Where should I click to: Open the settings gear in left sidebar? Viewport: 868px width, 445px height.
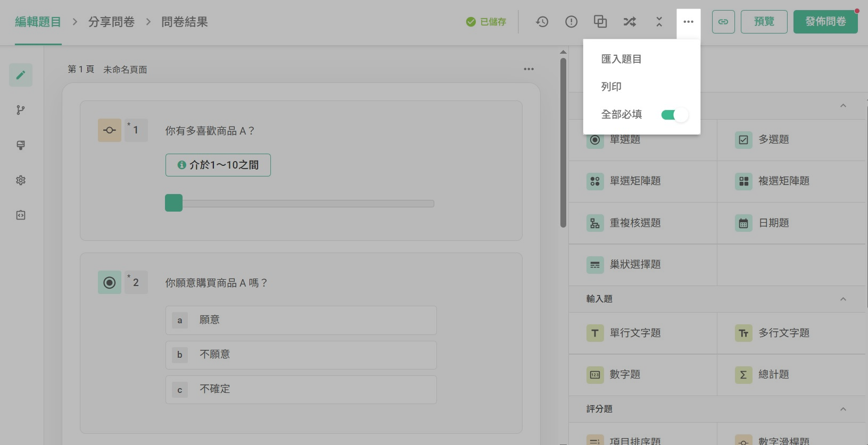point(21,180)
